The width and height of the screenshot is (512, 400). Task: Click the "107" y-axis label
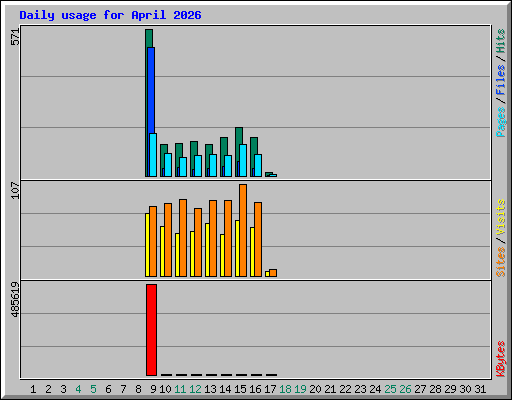[15, 190]
